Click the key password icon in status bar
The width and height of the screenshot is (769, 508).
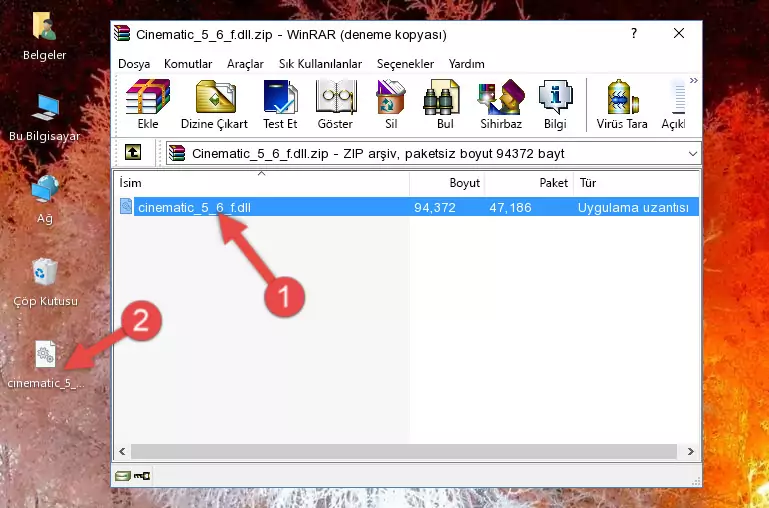point(142,475)
